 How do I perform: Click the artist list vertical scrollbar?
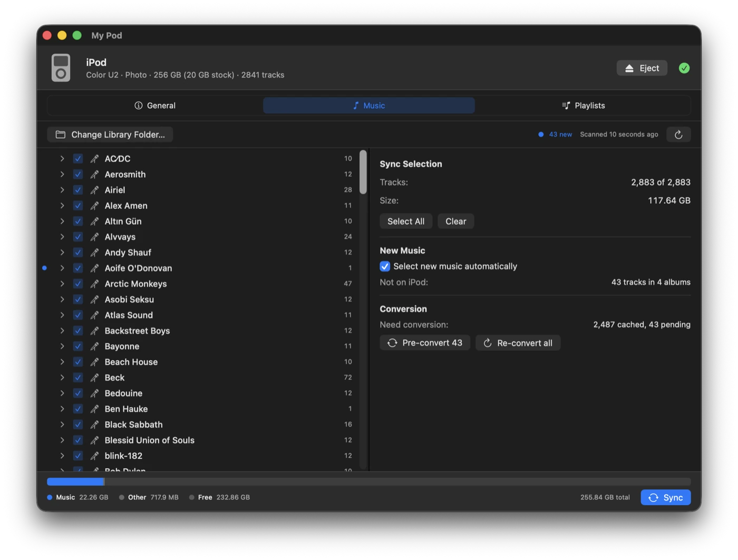[x=363, y=172]
